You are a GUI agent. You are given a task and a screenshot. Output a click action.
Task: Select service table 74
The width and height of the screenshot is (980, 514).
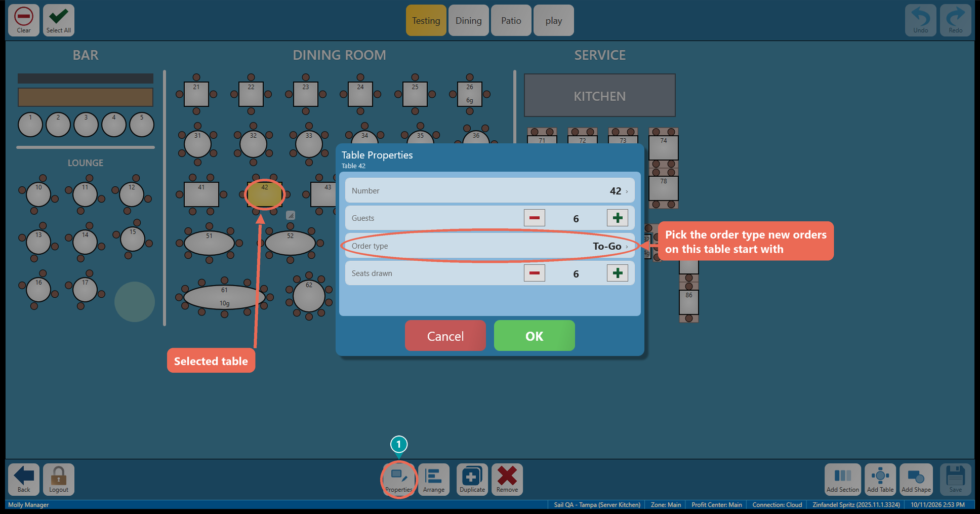click(664, 148)
